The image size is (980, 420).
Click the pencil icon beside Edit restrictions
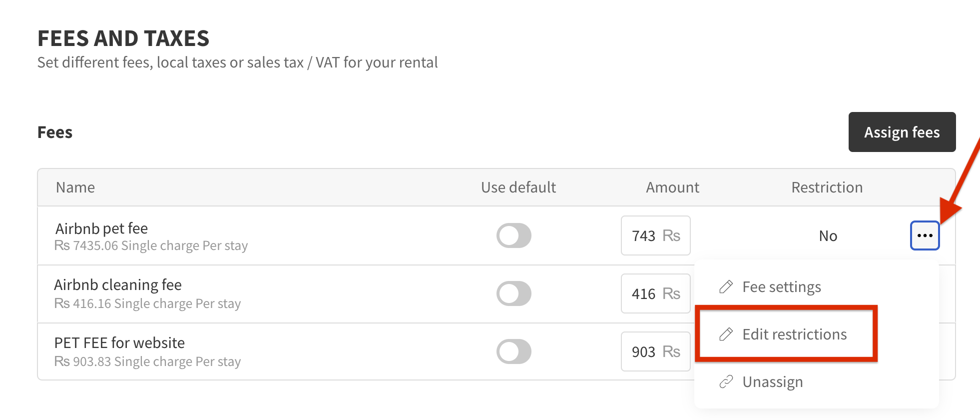point(726,334)
